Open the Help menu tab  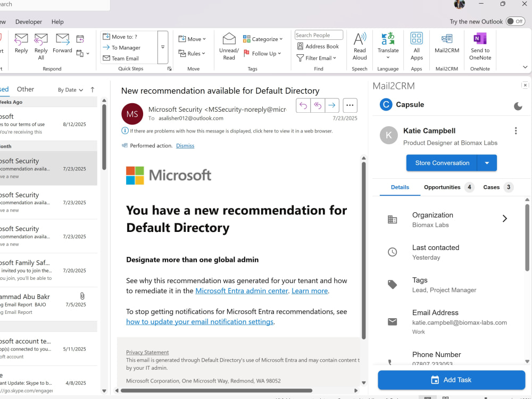tap(57, 22)
